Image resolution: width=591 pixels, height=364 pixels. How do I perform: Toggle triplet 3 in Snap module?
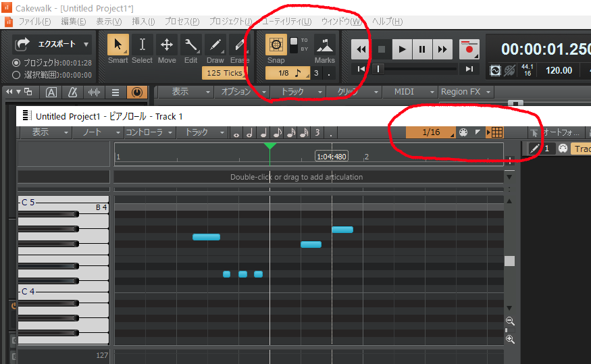point(316,73)
